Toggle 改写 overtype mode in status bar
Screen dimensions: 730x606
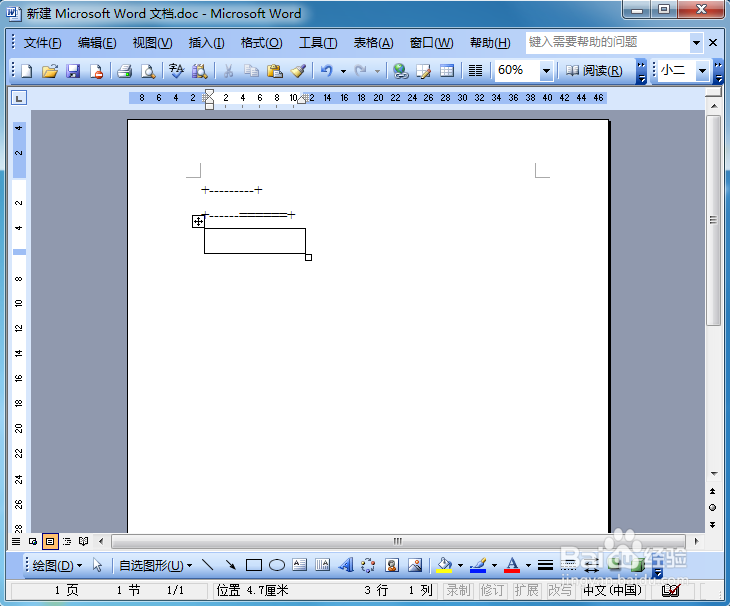(x=560, y=590)
